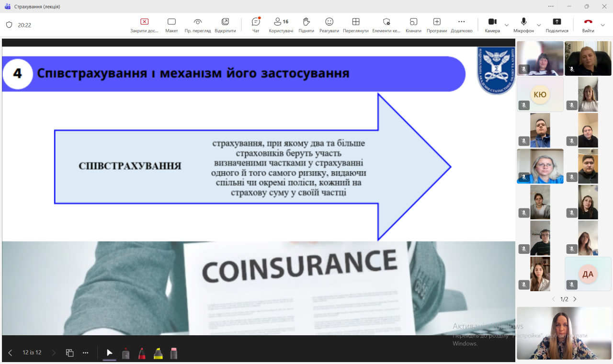Open the Додатково more actions menu
The height and width of the screenshot is (364, 613).
(x=461, y=25)
